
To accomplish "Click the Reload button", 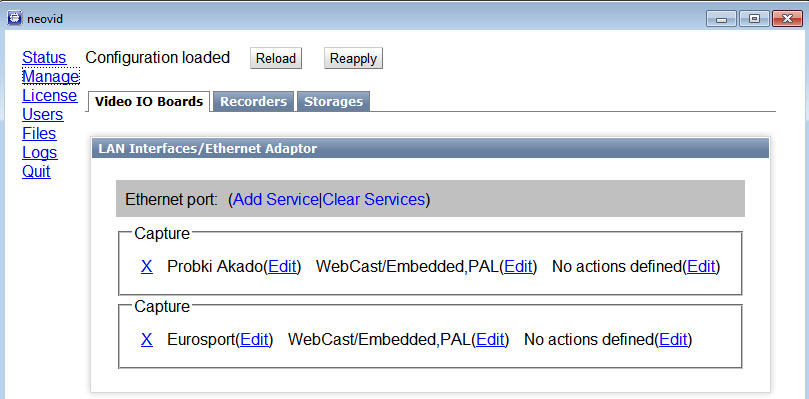I will (x=276, y=58).
